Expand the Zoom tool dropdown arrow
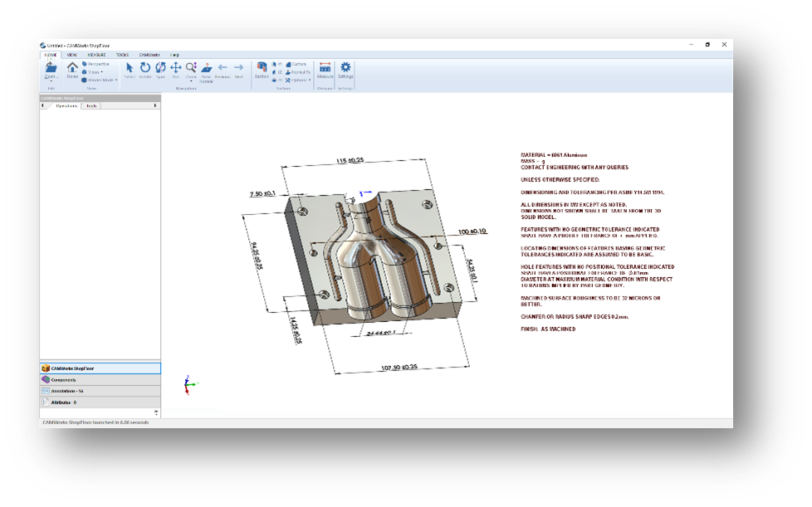 [x=191, y=81]
